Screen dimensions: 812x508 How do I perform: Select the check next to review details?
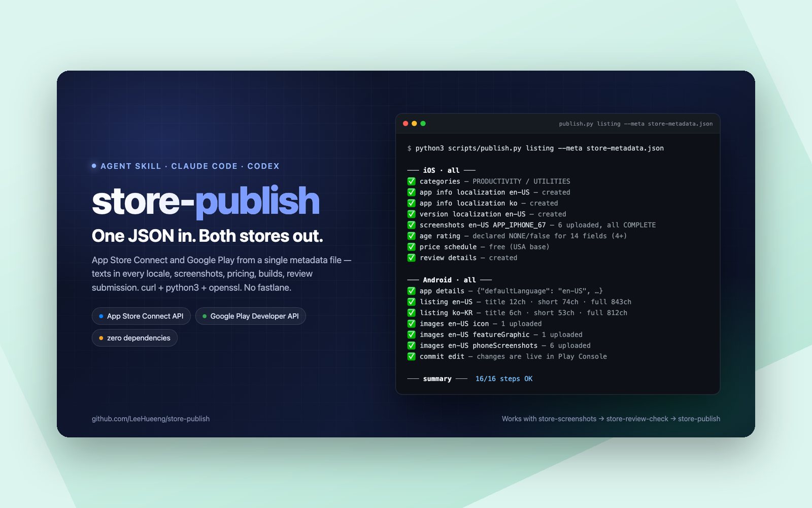(411, 258)
